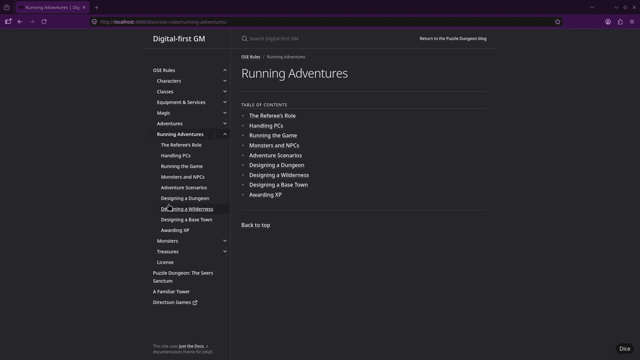The width and height of the screenshot is (640, 360).
Task: Open the Directsun Games external link
Action: tap(175, 302)
